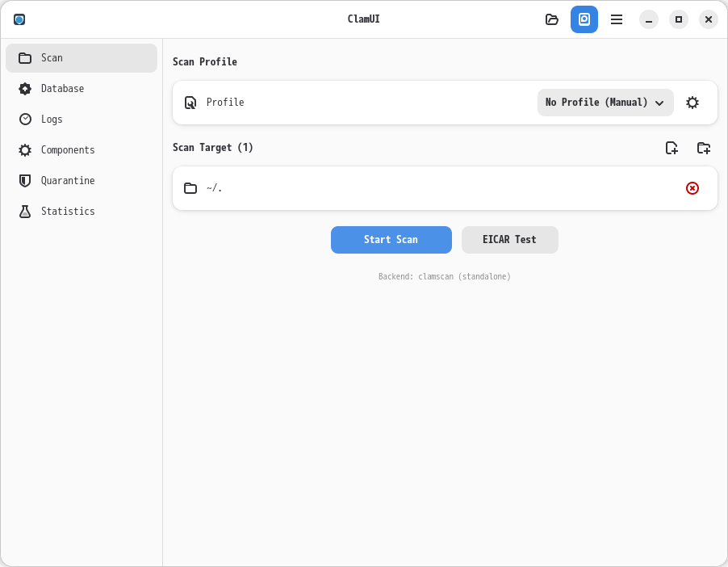Open the hamburger main menu

[x=617, y=19]
